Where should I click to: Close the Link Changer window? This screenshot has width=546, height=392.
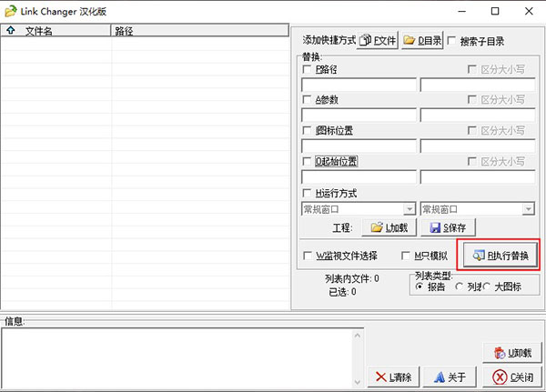click(x=529, y=11)
